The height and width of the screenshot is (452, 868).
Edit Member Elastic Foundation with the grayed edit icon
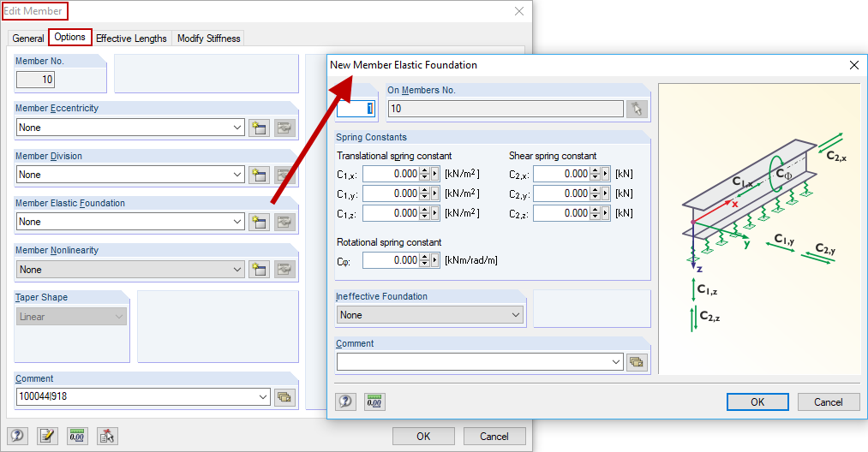point(284,222)
